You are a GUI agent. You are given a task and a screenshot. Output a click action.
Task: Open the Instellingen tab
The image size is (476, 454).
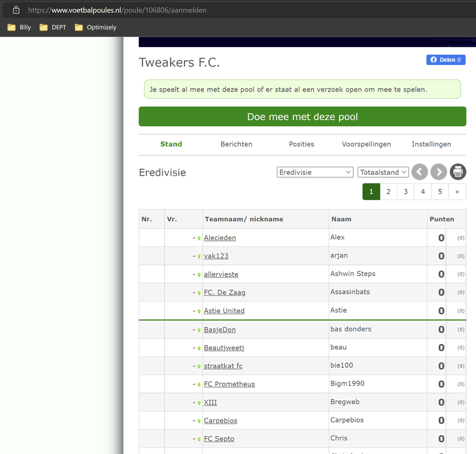pos(431,144)
